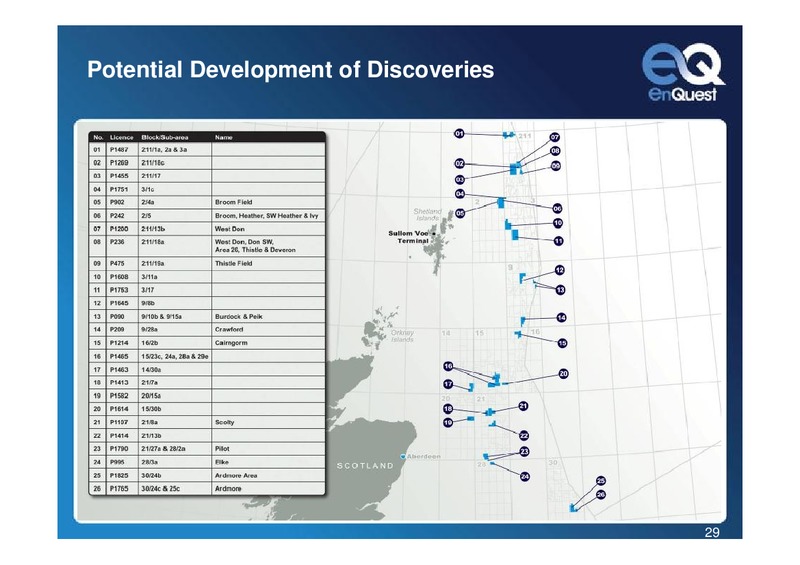Select the Crawford name cell
The width and height of the screenshot is (800, 565).
268,330
